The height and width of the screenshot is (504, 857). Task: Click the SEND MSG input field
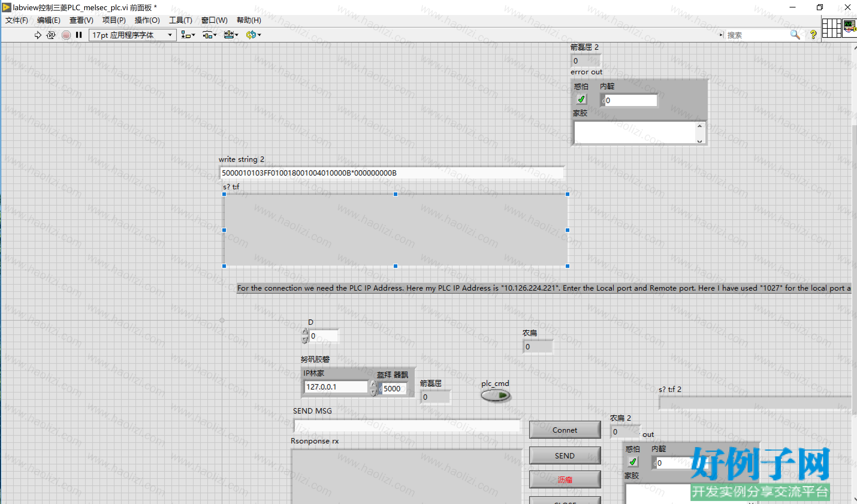pyautogui.click(x=407, y=425)
